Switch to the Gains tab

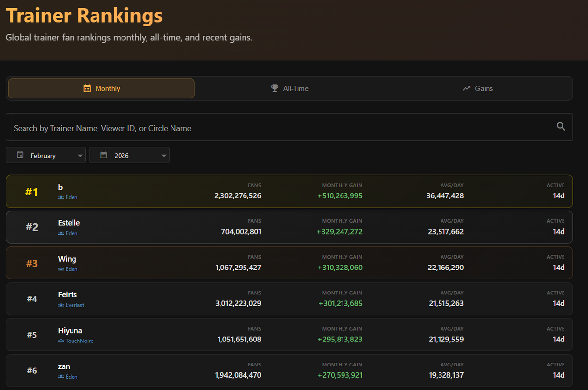click(x=478, y=89)
